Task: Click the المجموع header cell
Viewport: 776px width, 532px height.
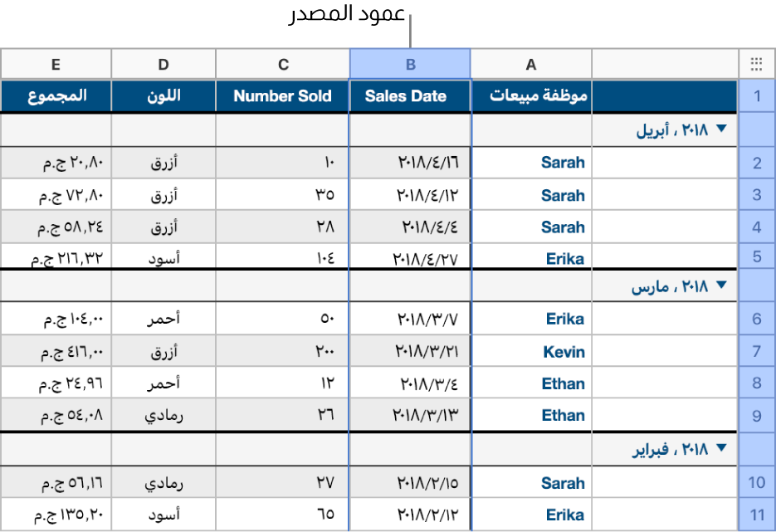Action: pos(56,96)
